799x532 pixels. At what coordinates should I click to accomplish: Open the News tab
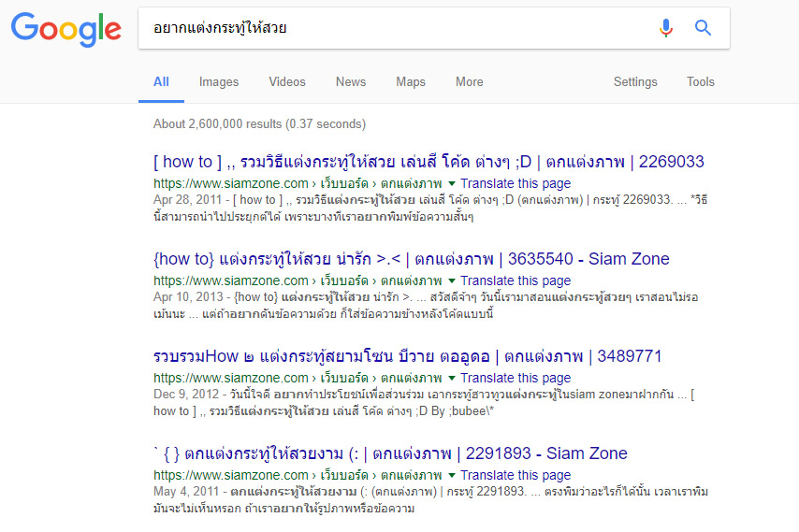pos(351,82)
